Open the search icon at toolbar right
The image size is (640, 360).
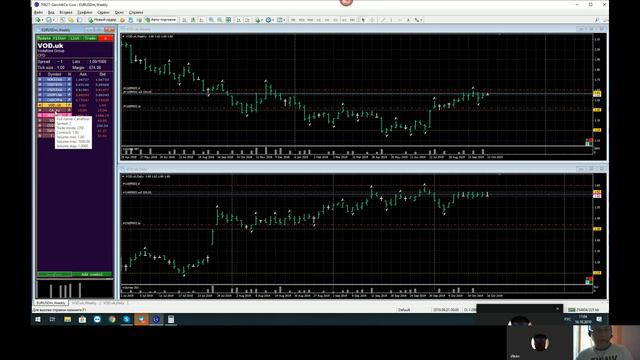(x=597, y=20)
